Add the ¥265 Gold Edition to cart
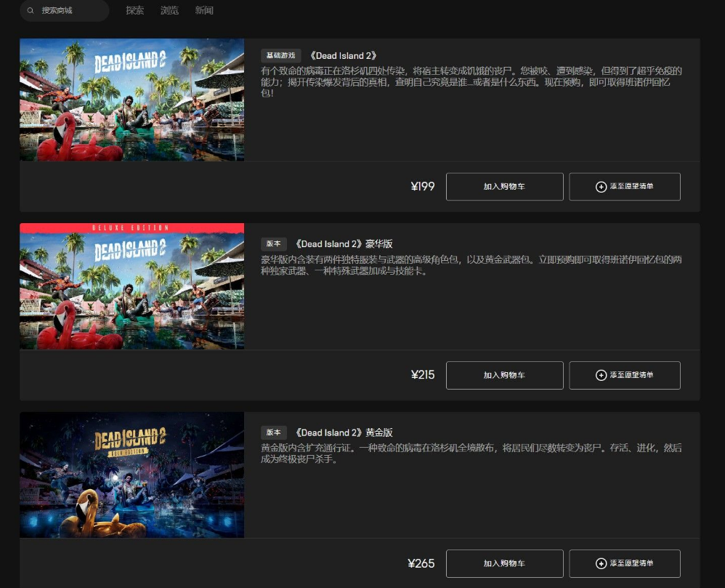Image resolution: width=725 pixels, height=588 pixels. point(504,563)
